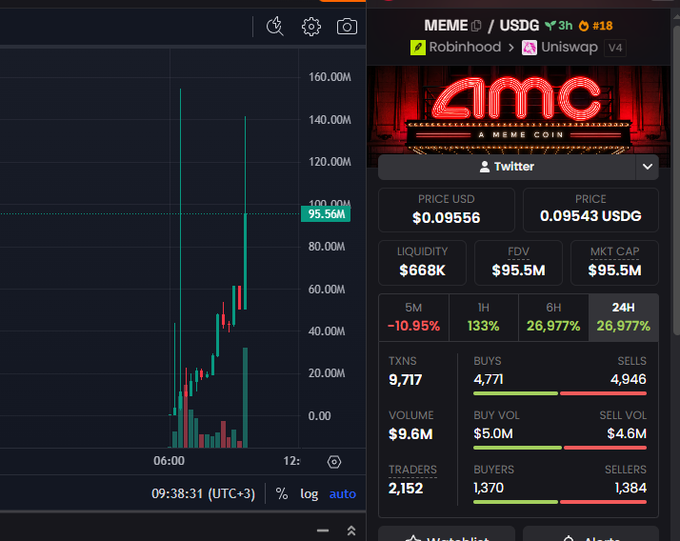Image resolution: width=680 pixels, height=541 pixels.
Task: Click the BUYS count 4,771
Action: click(488, 379)
